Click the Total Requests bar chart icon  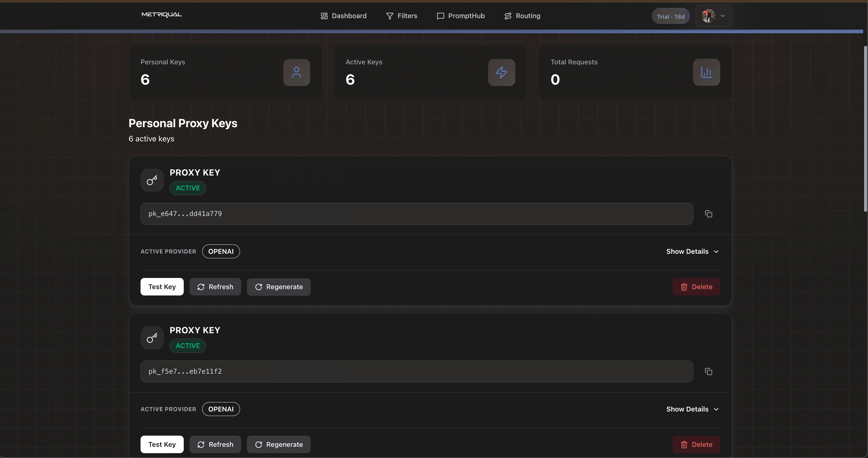pyautogui.click(x=706, y=72)
